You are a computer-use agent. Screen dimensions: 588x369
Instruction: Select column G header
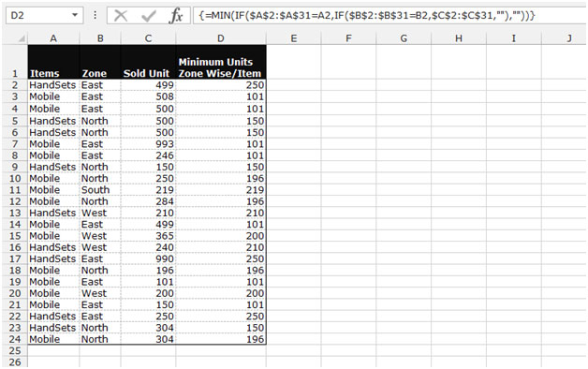[404, 38]
